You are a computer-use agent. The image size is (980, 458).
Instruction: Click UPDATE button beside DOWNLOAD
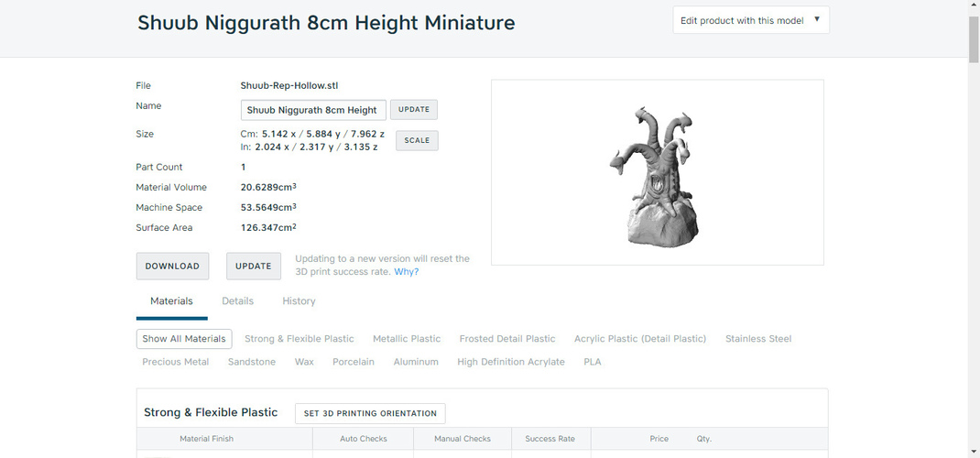click(x=253, y=267)
